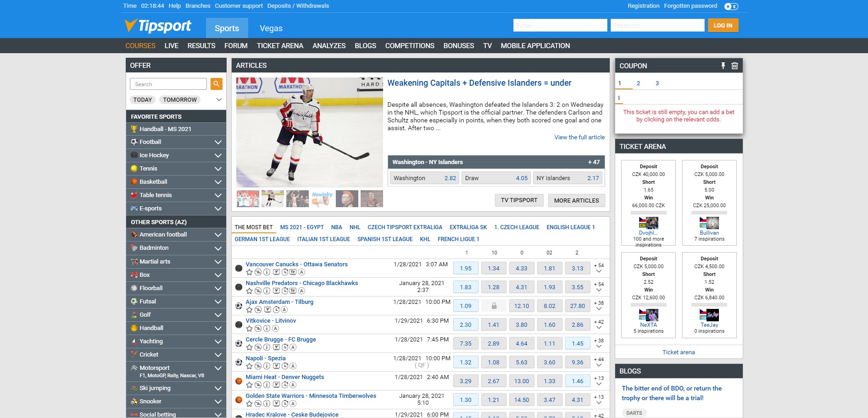Switch to the Vegas tab
This screenshot has height=418, width=868.
271,28
